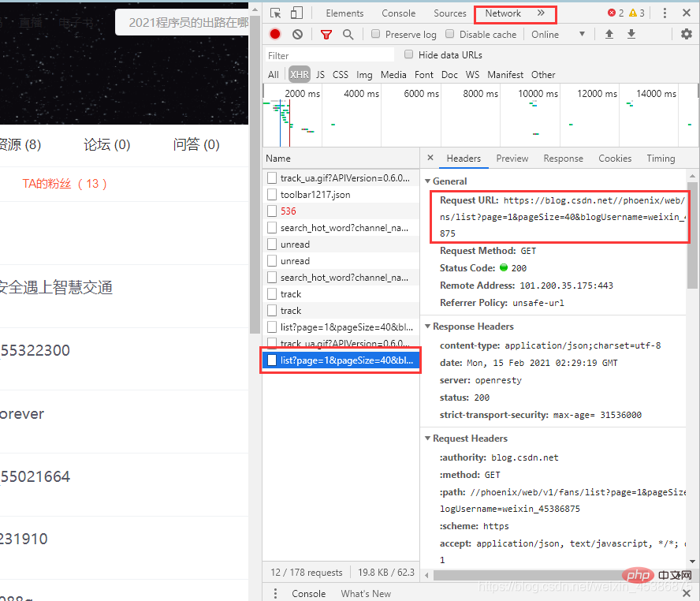
Task: Click the inspect element selector icon
Action: coord(275,13)
